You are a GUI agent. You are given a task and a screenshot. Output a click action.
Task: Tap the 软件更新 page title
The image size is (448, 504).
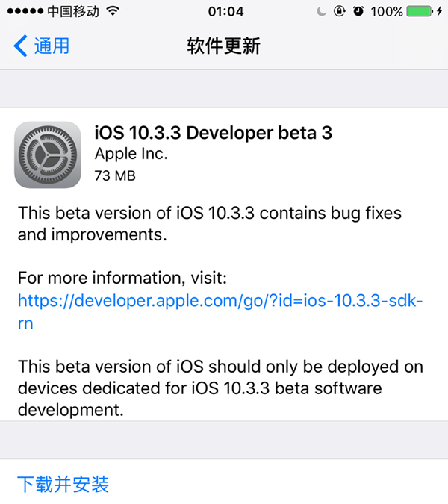pos(223,46)
